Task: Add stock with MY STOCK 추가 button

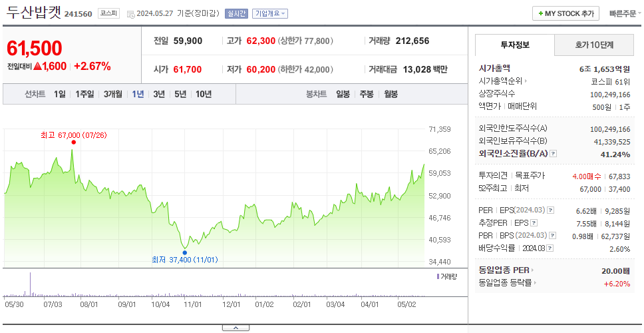Action: [x=566, y=13]
